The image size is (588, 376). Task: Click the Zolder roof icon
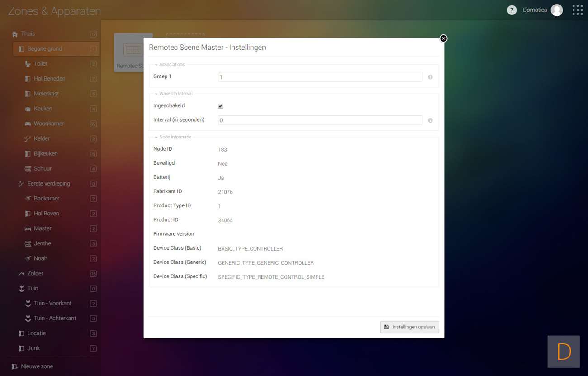coord(21,273)
